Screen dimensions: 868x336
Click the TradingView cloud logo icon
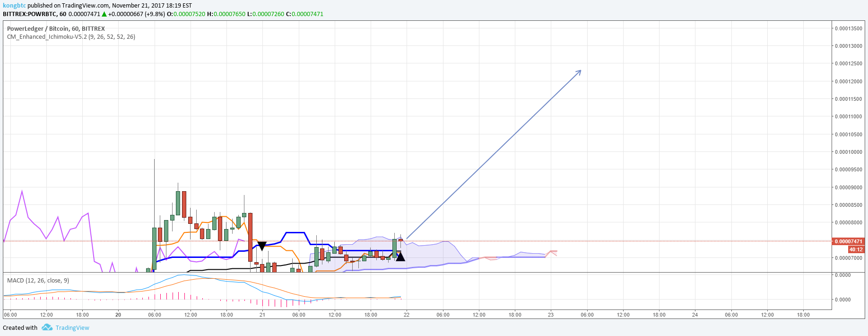coord(47,327)
